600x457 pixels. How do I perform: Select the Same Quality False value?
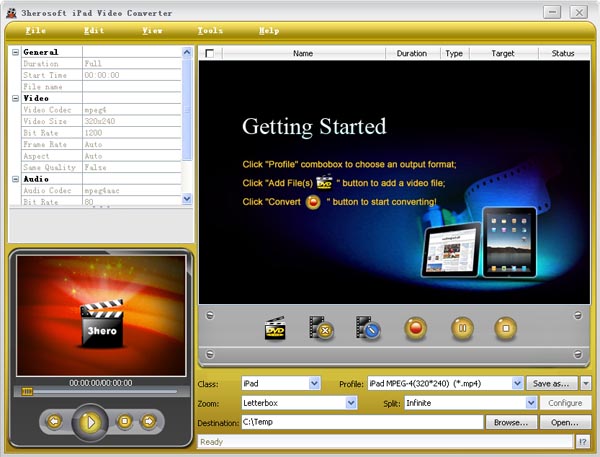click(132, 167)
